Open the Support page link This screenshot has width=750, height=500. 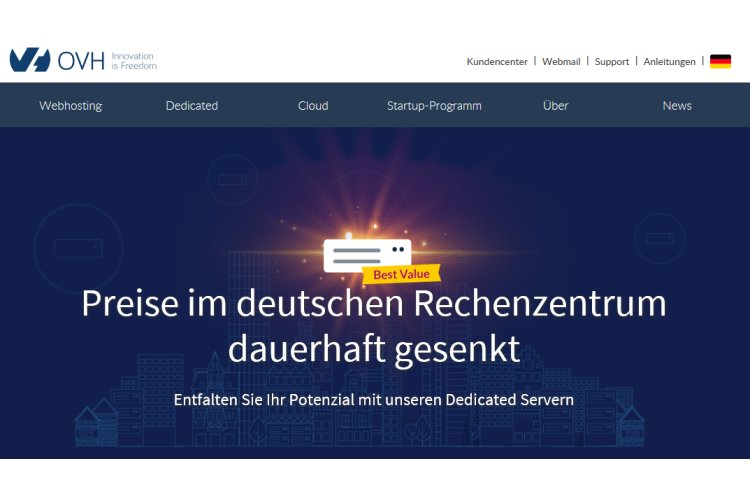(x=612, y=62)
